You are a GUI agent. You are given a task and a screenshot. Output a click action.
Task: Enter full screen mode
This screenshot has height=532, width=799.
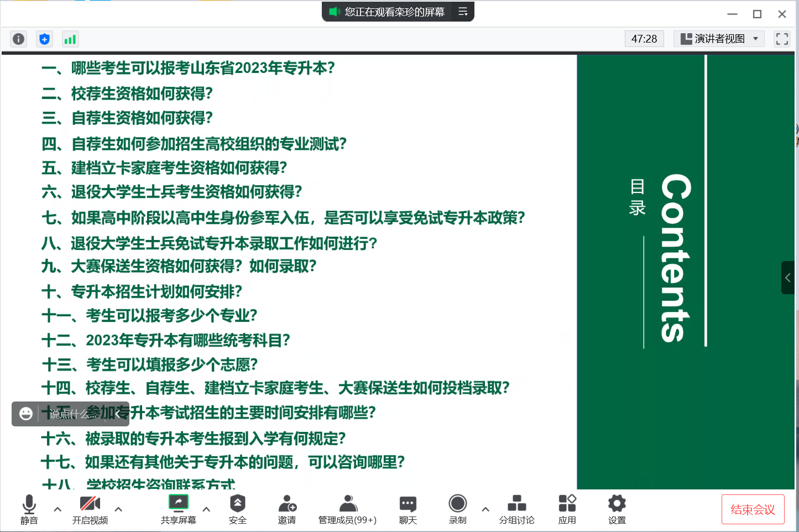782,39
